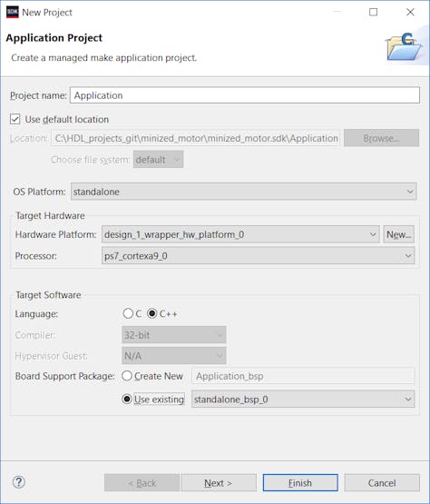Click the C project folder icon

[404, 47]
